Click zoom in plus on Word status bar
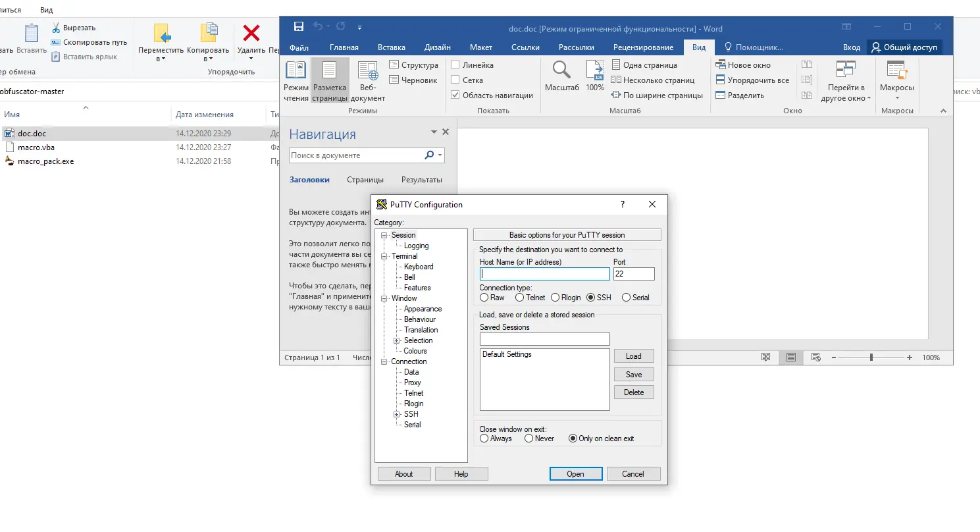Viewport: 980px width, 532px height. pyautogui.click(x=910, y=358)
